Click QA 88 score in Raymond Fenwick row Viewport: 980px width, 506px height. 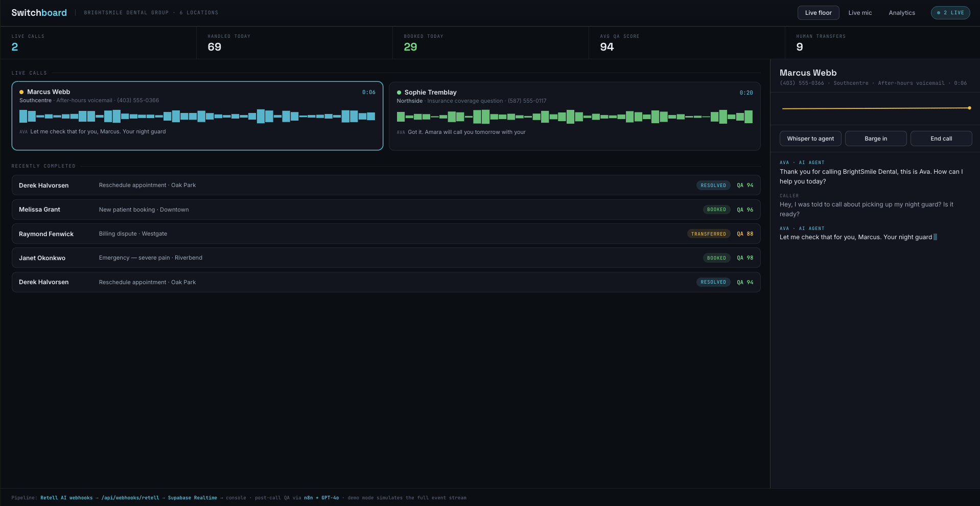click(745, 234)
